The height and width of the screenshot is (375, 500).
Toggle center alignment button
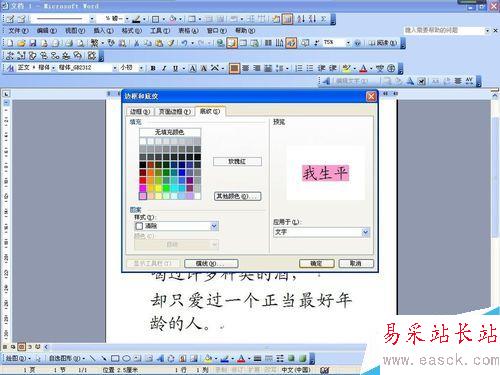pyautogui.click(x=246, y=68)
